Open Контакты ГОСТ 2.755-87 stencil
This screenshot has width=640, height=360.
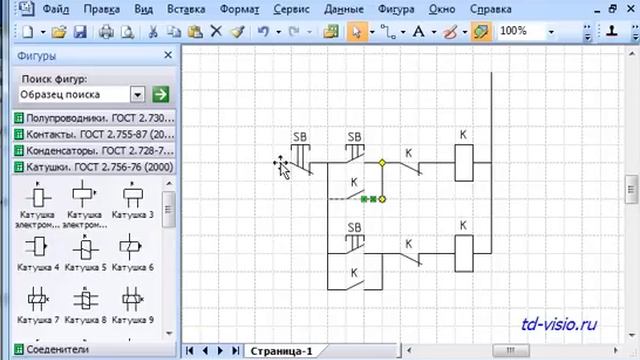[94, 134]
